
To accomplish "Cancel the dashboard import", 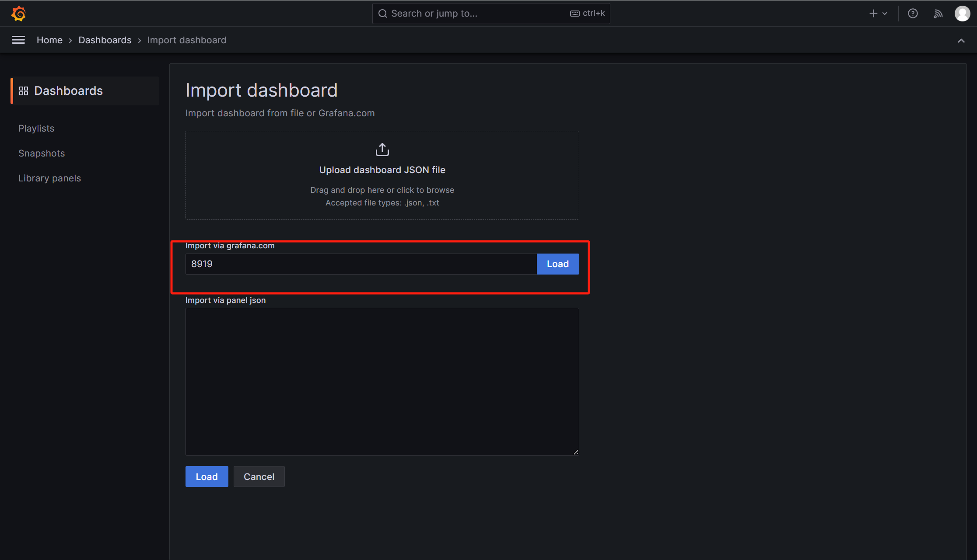I will coord(259,477).
